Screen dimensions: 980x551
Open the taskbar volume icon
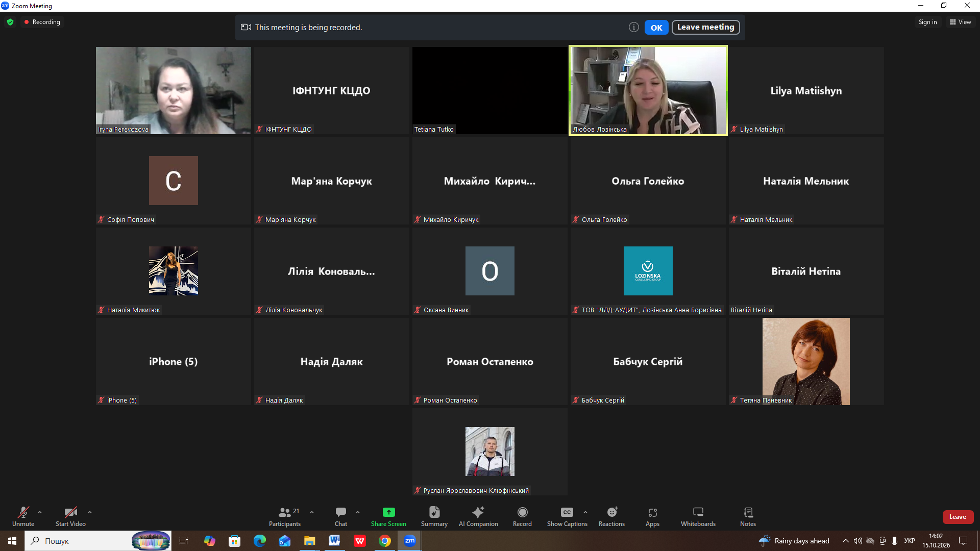pyautogui.click(x=858, y=541)
